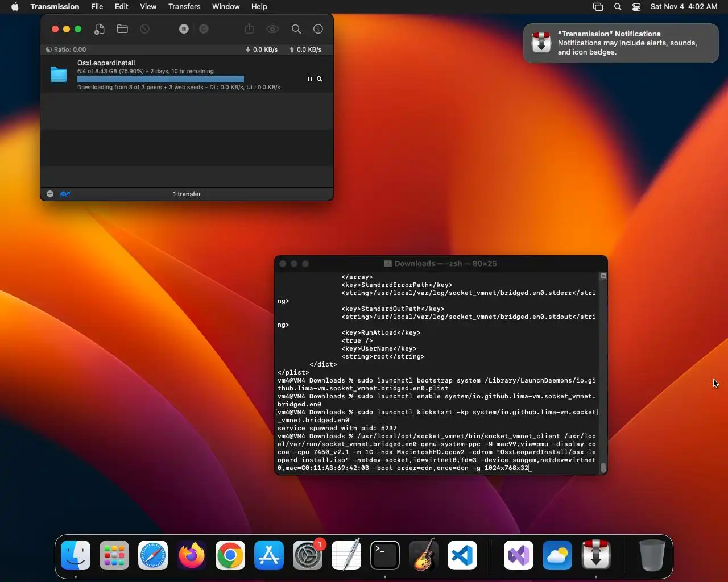Click the Create Torrent File toolbar icon
728x582 pixels.
point(100,29)
